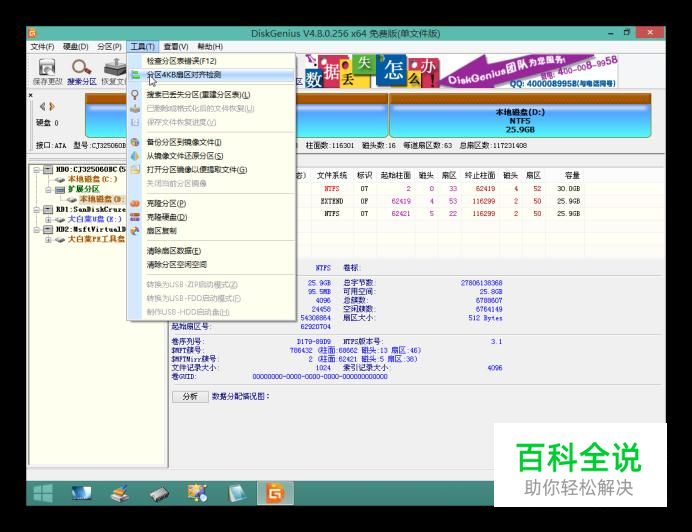This screenshot has width=692, height=532.
Task: Click folder icon beside 打开分区镜像 entry
Action: [x=135, y=170]
